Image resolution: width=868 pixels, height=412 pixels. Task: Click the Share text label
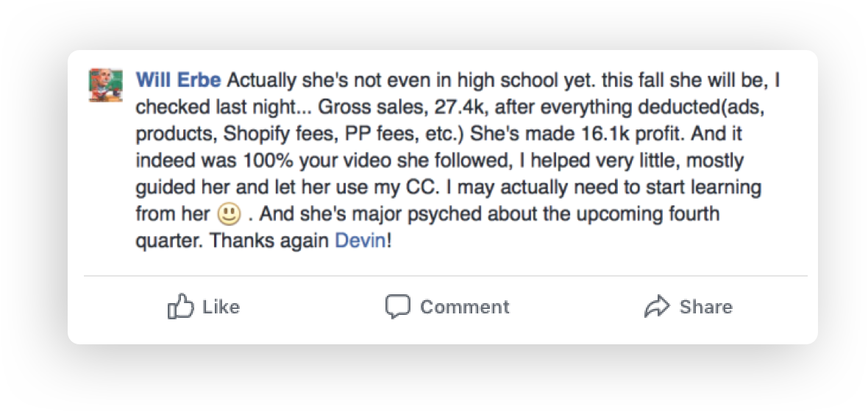tap(706, 307)
